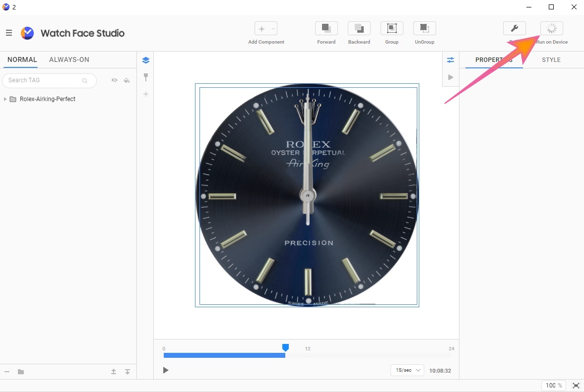Viewport: 584px width, 392px height.
Task: Click the Add Component plus button
Action: [262, 29]
